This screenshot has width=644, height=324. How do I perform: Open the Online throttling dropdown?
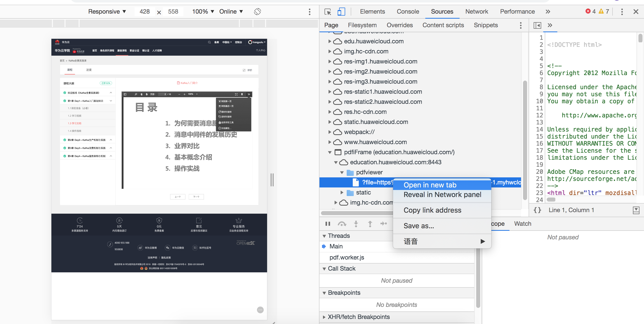[x=231, y=12]
